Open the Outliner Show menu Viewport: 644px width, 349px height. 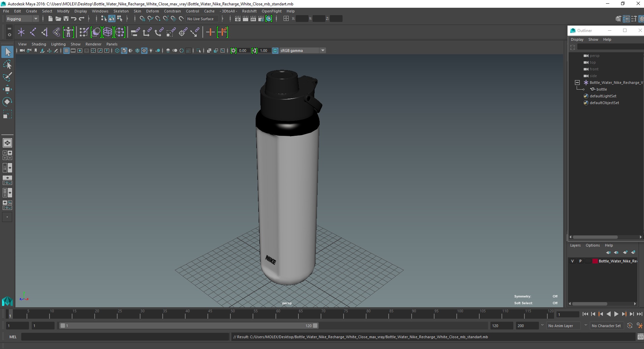pyautogui.click(x=593, y=39)
